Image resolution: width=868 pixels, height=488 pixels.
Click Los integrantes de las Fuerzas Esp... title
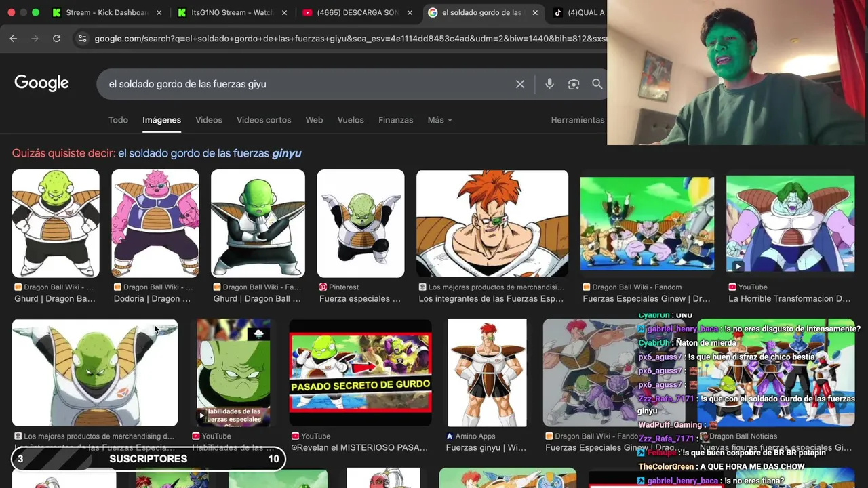491,299
